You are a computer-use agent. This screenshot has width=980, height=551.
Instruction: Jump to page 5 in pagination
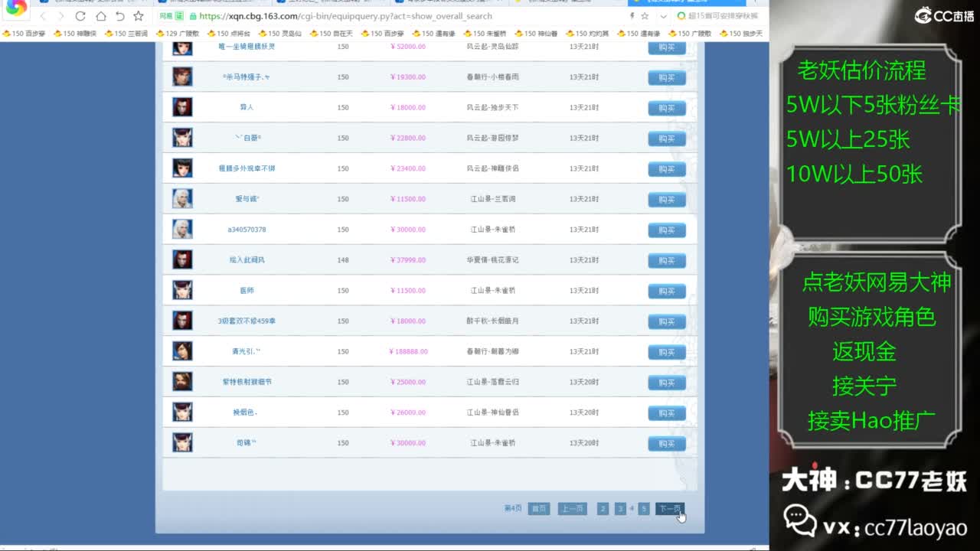(x=644, y=509)
